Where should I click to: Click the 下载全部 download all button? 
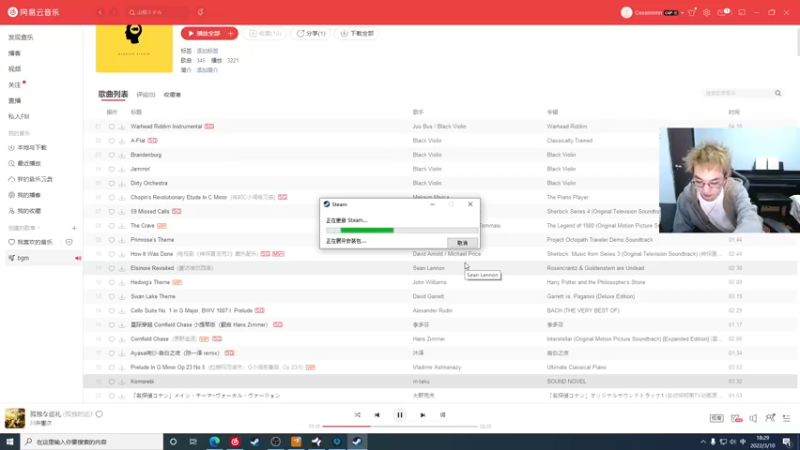tap(357, 33)
